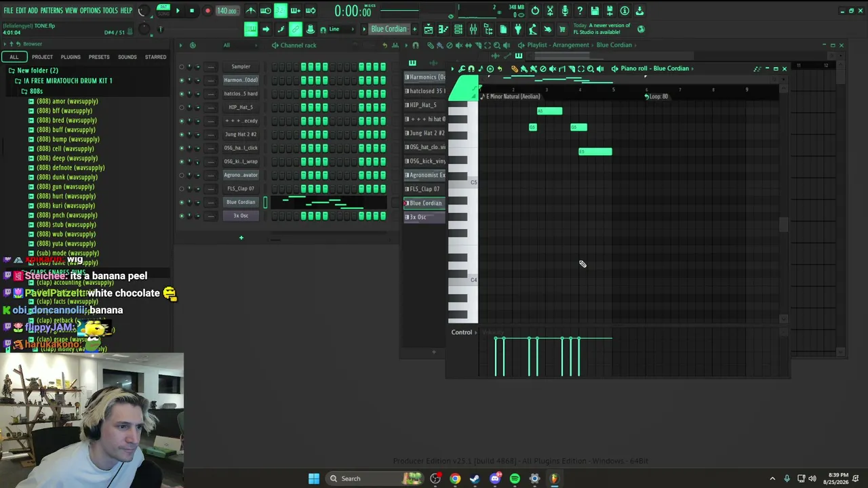Open the TOOLS menu
This screenshot has height=488, width=868.
point(110,11)
